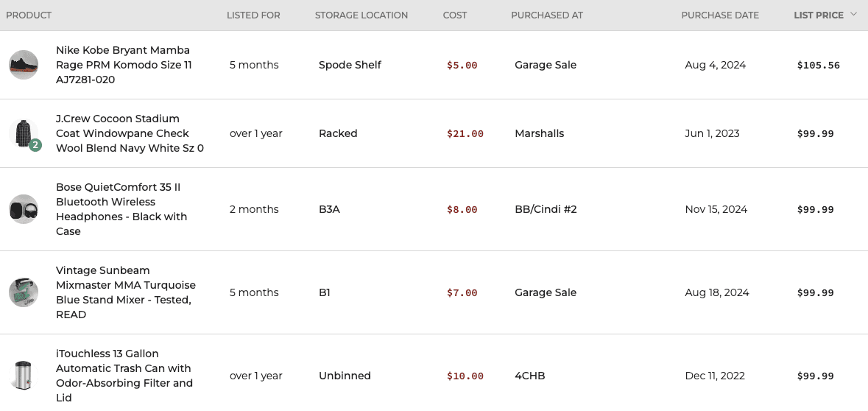The height and width of the screenshot is (411, 868).
Task: Open the Nike Kobe Mamba Rage shoe thumbnail
Action: point(24,65)
